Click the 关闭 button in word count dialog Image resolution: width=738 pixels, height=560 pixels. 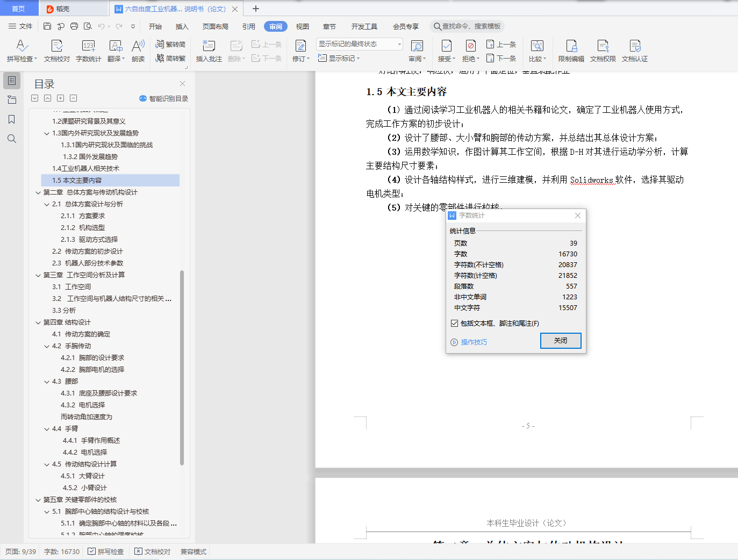click(x=561, y=341)
